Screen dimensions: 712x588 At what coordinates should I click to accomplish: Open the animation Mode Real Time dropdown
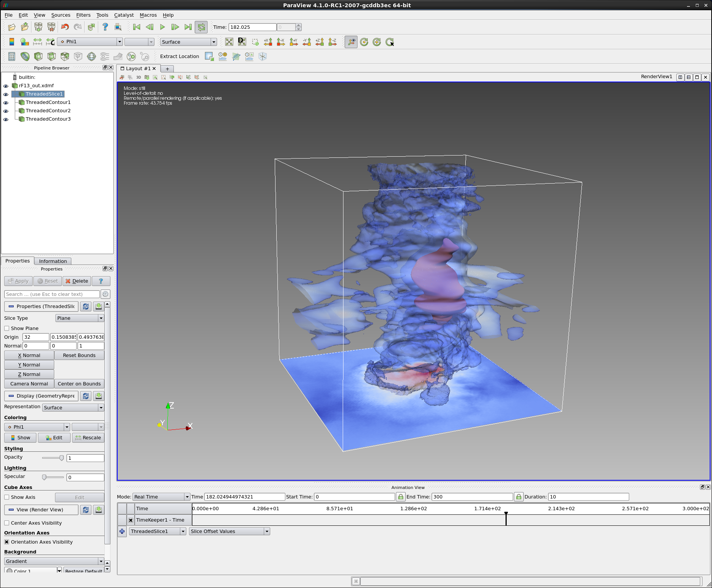pyautogui.click(x=161, y=497)
